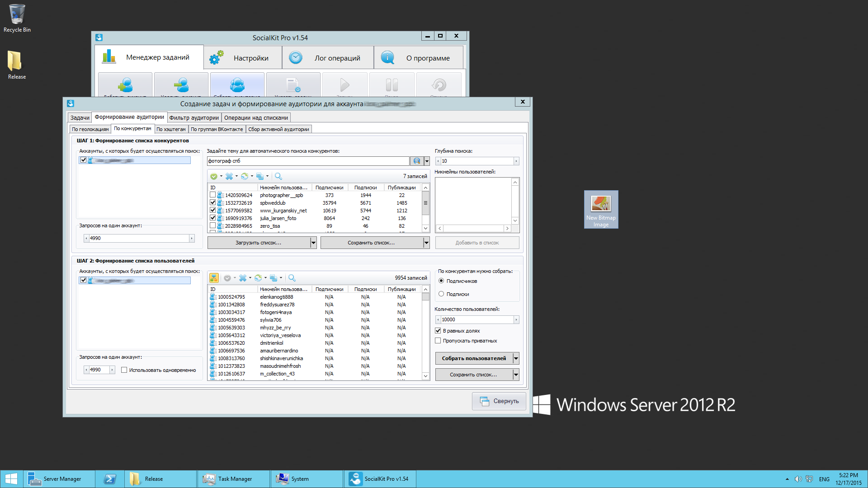Click the undo cancel icon in main window toolbar
Viewport: 868px width, 488px height.
coord(439,84)
